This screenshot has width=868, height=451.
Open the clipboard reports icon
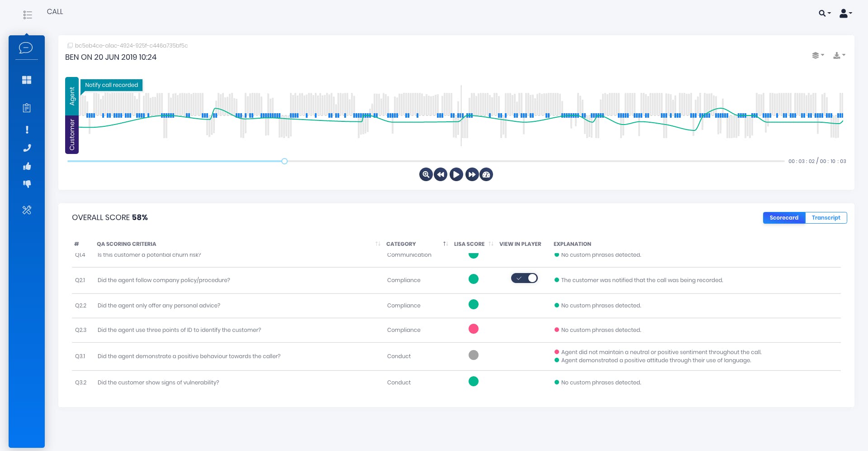pos(27,108)
